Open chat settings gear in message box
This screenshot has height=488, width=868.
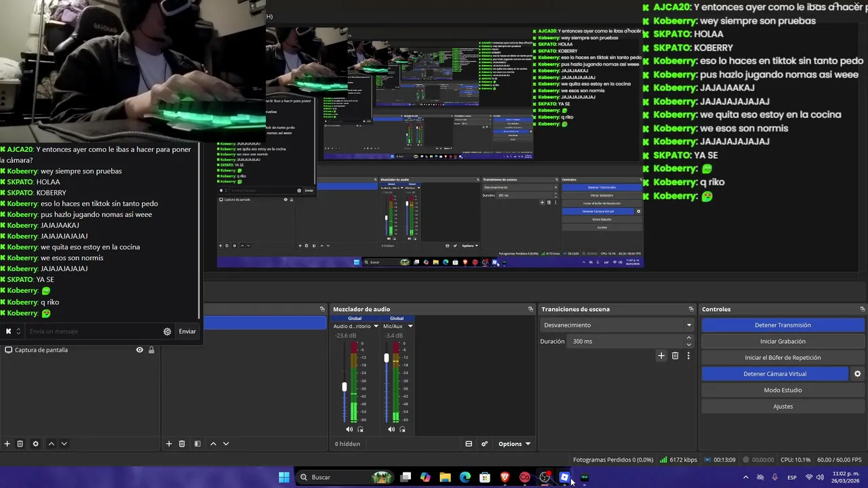(x=167, y=331)
